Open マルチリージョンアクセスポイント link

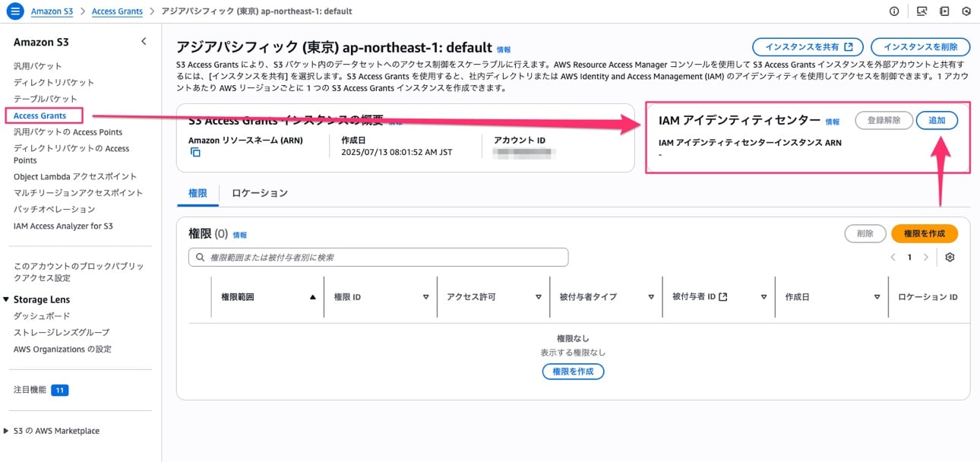[x=78, y=193]
